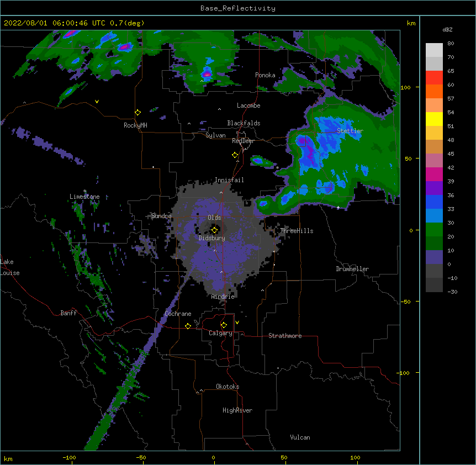Click the Didsbury town label
This screenshot has width=476, height=465.
[212, 238]
